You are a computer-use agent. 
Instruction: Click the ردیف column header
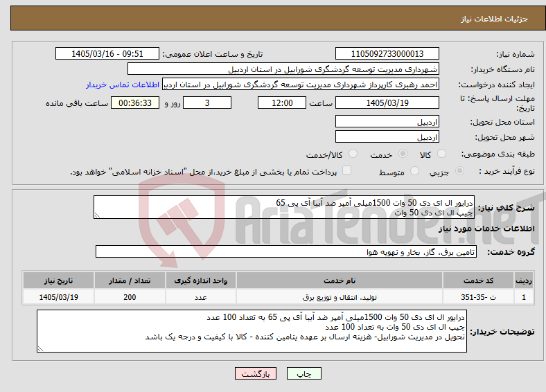524,280
